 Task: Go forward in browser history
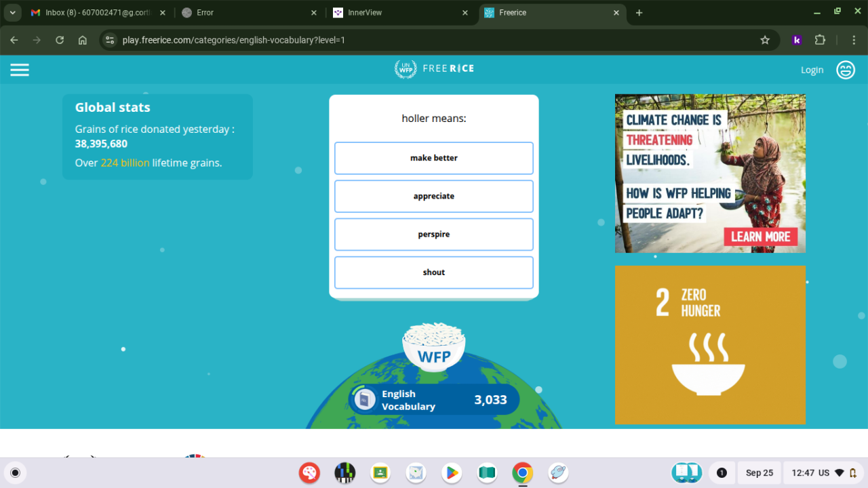pyautogui.click(x=37, y=40)
